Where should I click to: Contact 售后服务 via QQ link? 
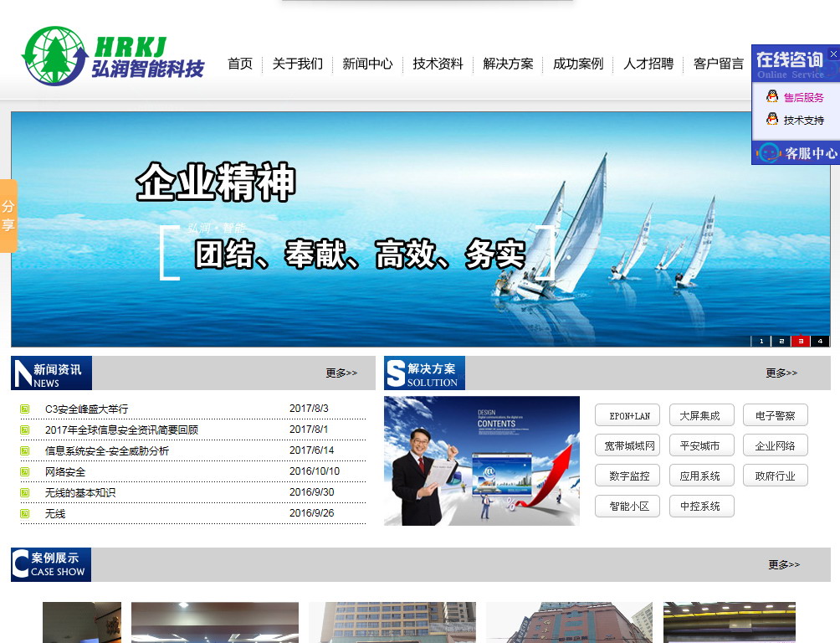click(803, 98)
